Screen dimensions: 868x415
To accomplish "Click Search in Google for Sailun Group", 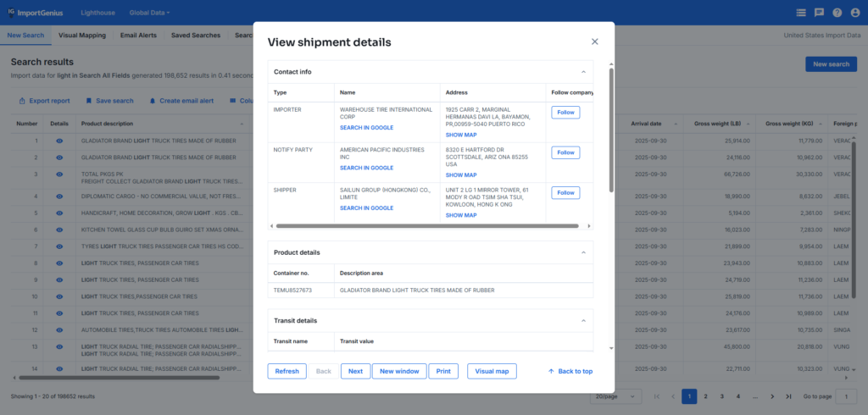I will tap(366, 207).
